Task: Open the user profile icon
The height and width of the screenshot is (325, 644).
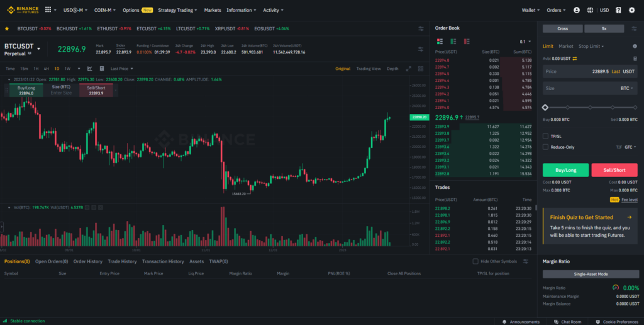Action: pos(577,10)
